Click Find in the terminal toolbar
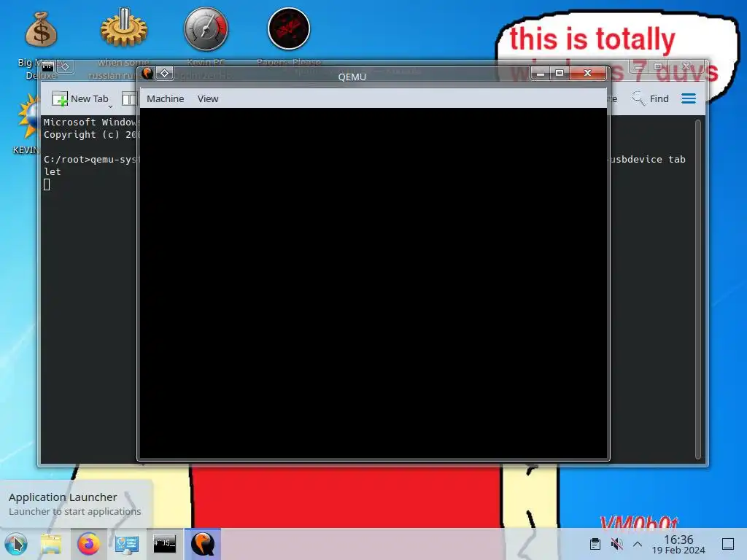 (x=650, y=98)
